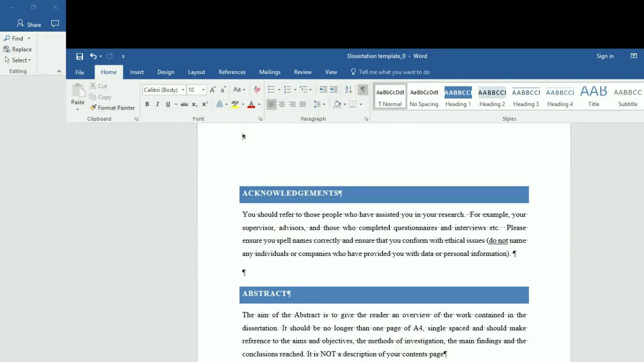Toggle Show/Hide paragraph marks
644x362 pixels.
pos(362,90)
